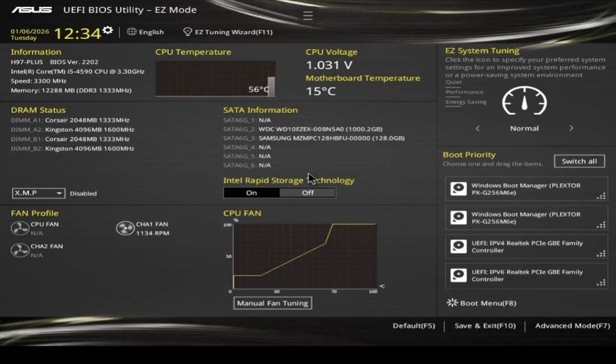Open the hamburger menu at top center

click(x=307, y=15)
